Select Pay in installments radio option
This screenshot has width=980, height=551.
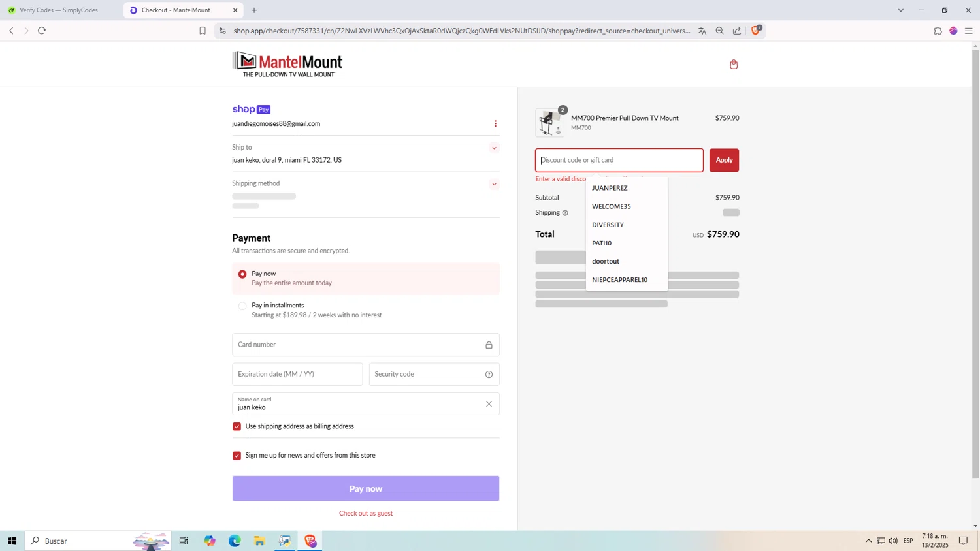(x=242, y=306)
